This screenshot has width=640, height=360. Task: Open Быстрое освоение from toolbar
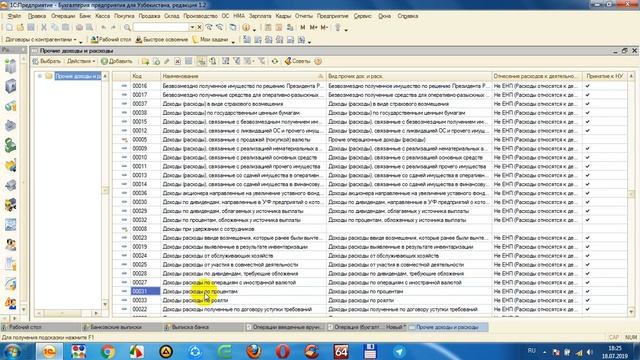tap(162, 40)
